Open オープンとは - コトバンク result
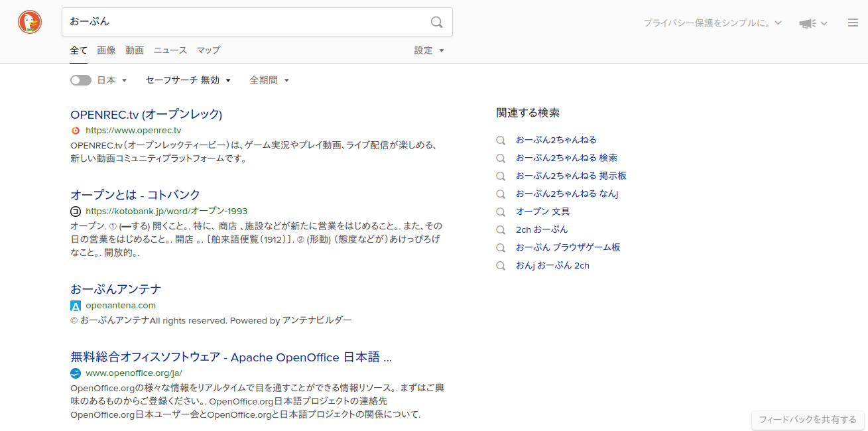Viewport: 868px width, 431px height. [135, 195]
